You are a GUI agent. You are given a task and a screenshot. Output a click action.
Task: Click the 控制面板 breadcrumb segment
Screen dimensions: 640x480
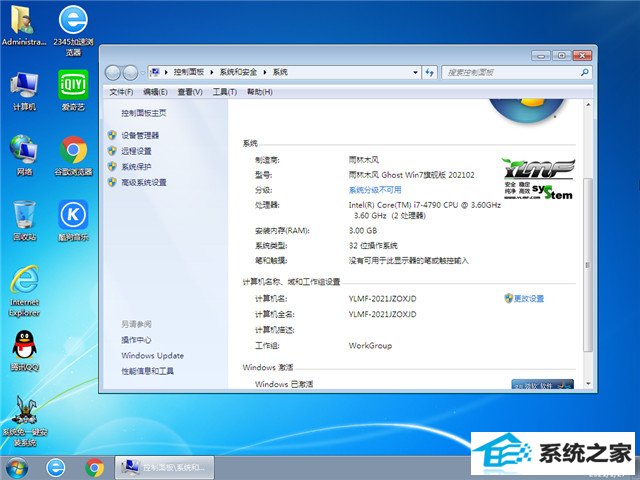tap(189, 72)
